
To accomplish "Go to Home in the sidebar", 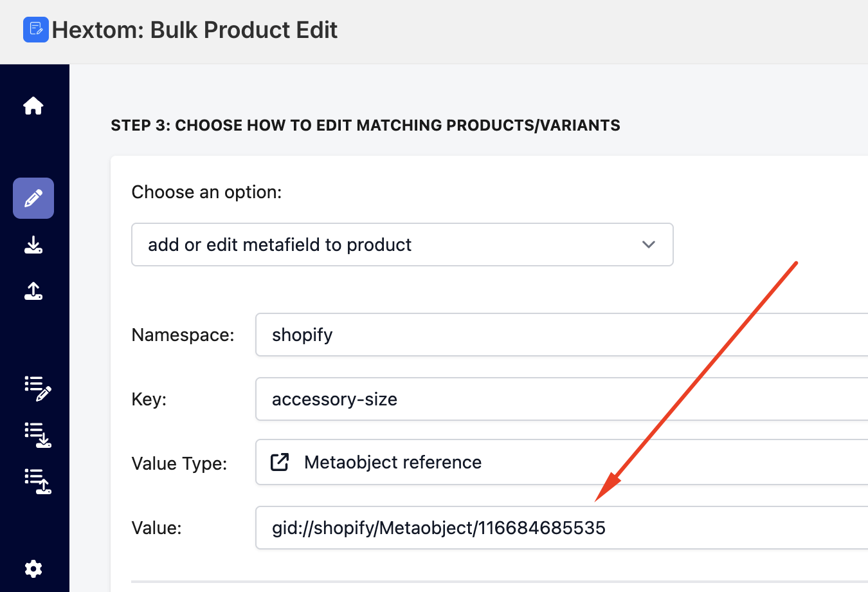I will (x=33, y=106).
